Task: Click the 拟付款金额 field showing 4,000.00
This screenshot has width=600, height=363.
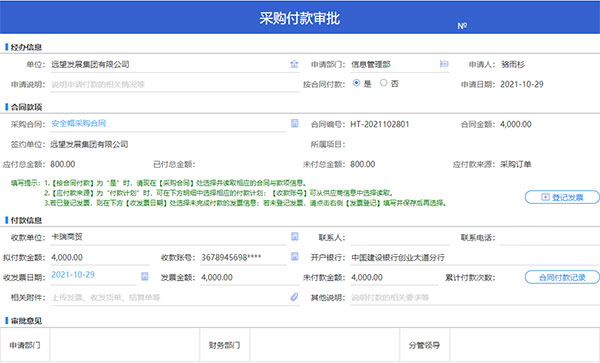Action: coord(100,258)
